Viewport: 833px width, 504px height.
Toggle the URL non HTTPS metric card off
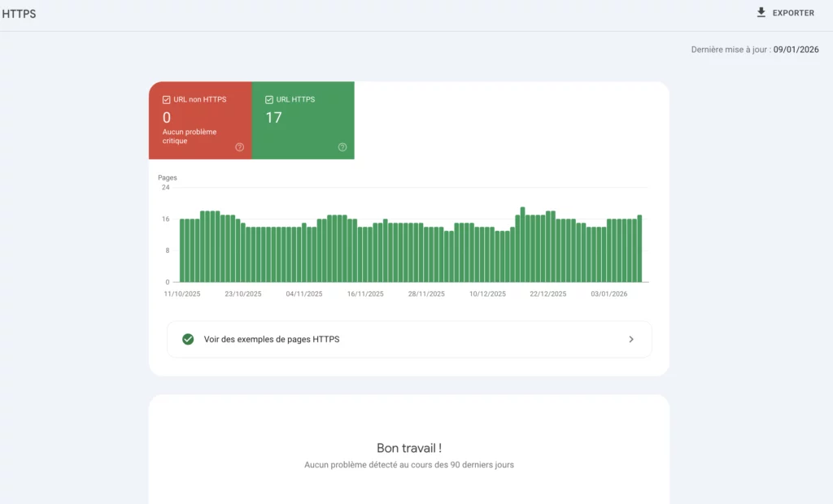coord(199,120)
